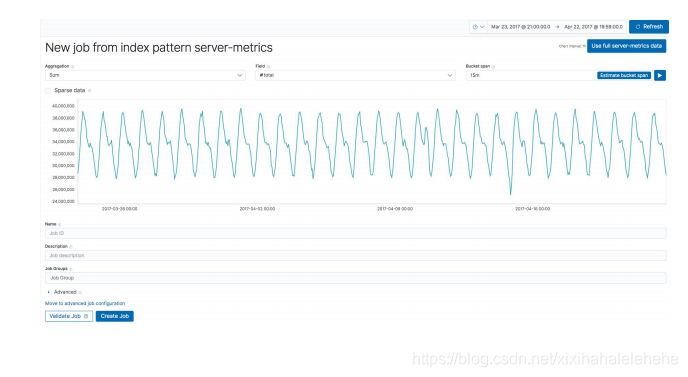Image resolution: width=688 pixels, height=377 pixels.
Task: Click the x-axis label 2017-04-09 00:00
Action: 395,209
